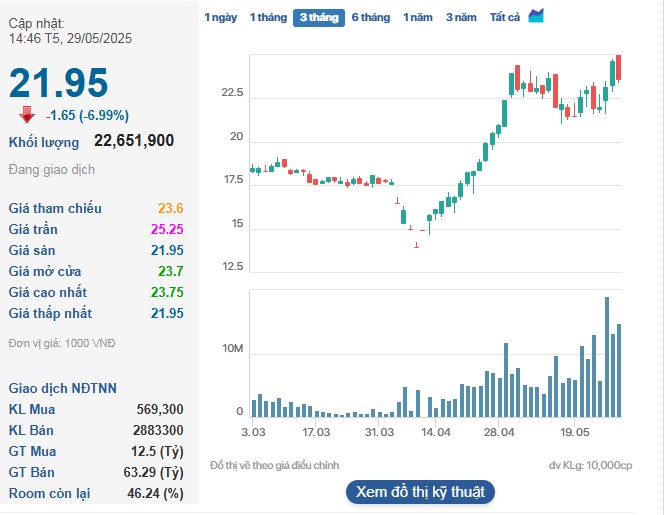Click the current price 21.95
This screenshot has width=666, height=515.
point(58,82)
